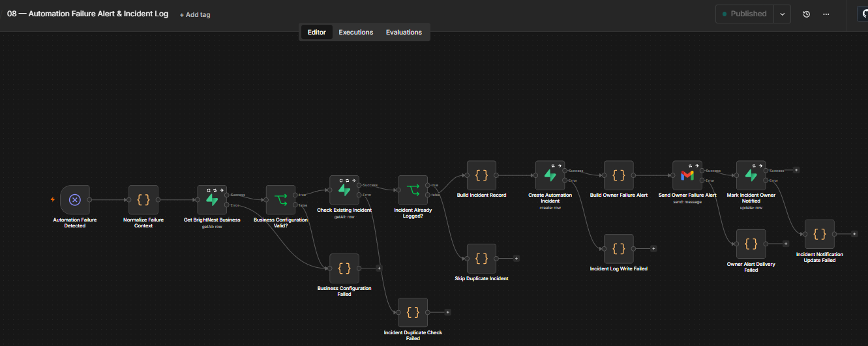
Task: Click the Published status button
Action: tap(745, 14)
